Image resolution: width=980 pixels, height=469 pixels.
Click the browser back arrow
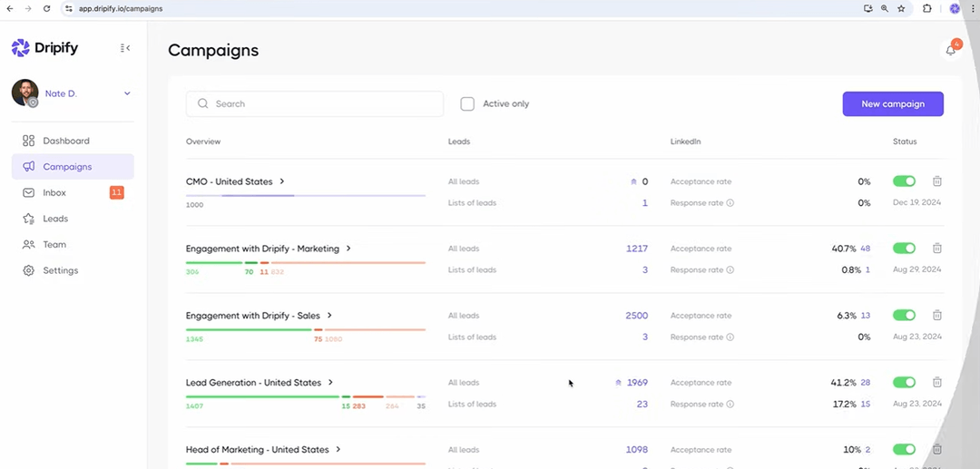point(9,9)
